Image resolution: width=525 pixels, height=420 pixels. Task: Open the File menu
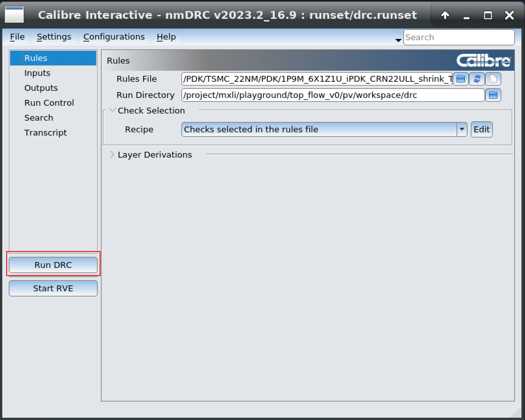tap(17, 37)
